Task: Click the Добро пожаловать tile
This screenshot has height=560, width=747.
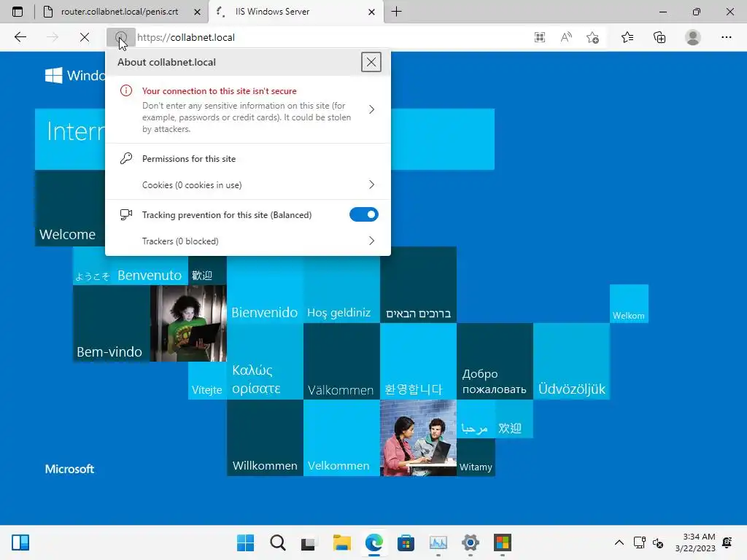Action: coord(495,362)
